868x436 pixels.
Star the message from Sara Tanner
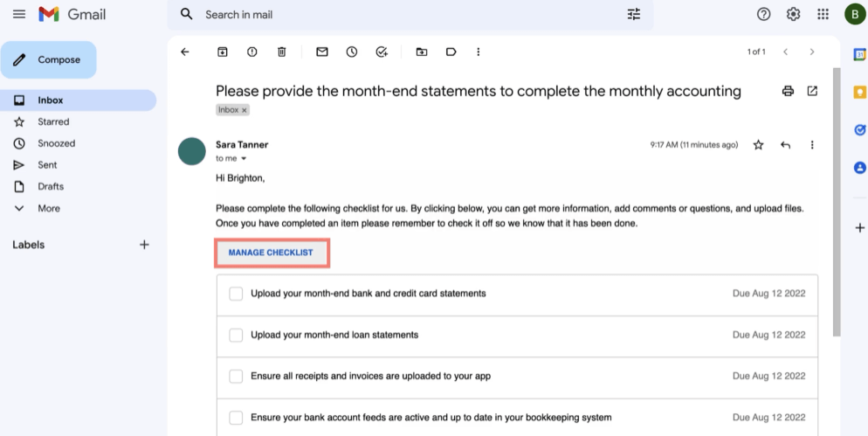(758, 145)
